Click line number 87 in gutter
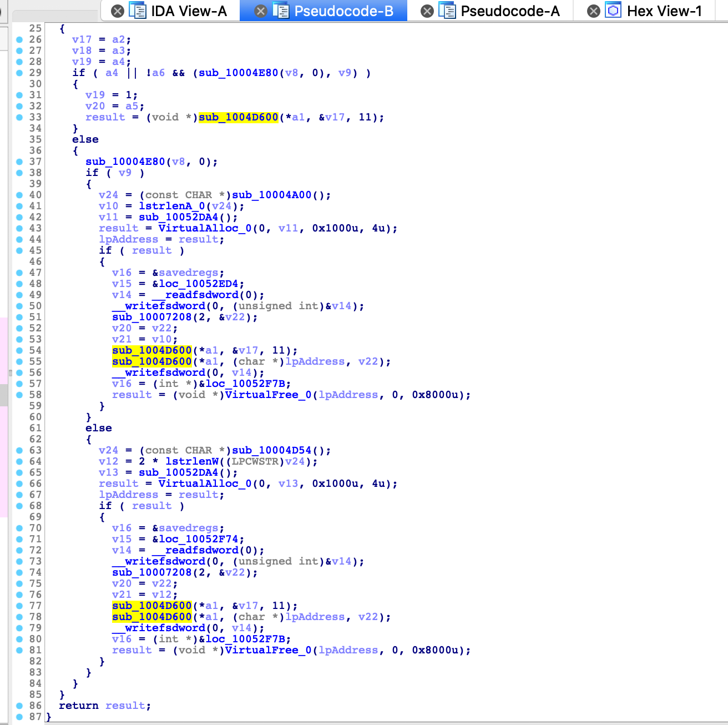This screenshot has height=725, width=728. pos(36,717)
